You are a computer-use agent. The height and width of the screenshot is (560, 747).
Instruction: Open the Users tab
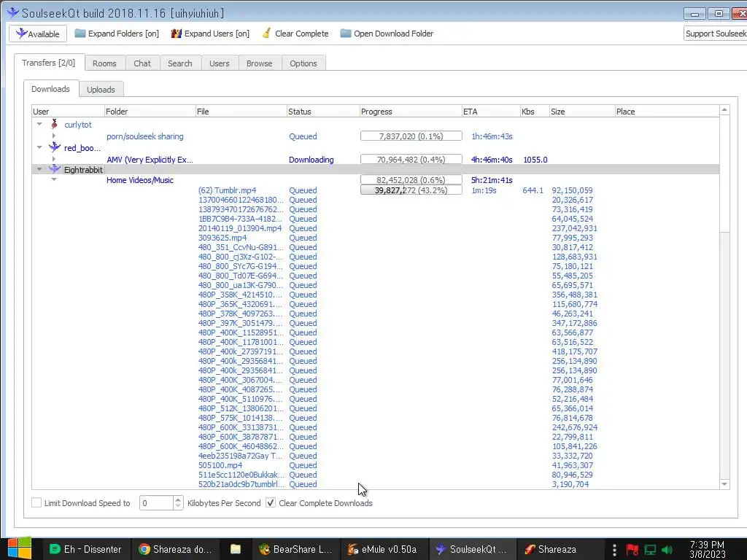coord(219,63)
